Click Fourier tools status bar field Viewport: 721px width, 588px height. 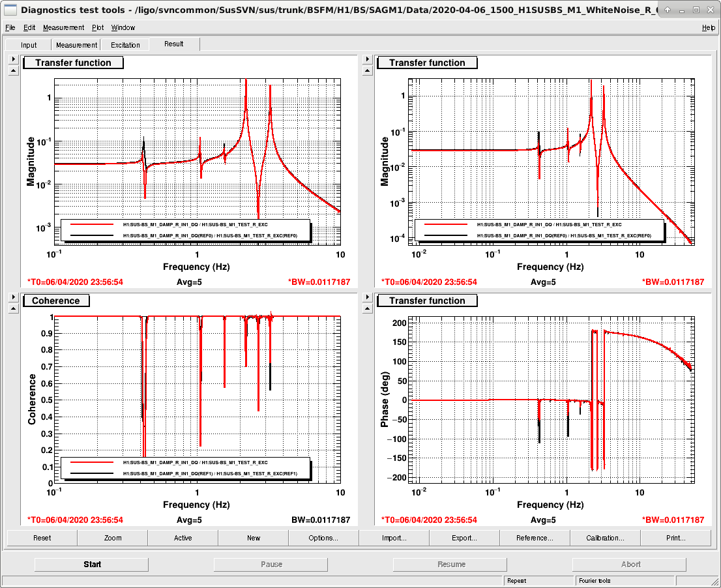[624, 581]
